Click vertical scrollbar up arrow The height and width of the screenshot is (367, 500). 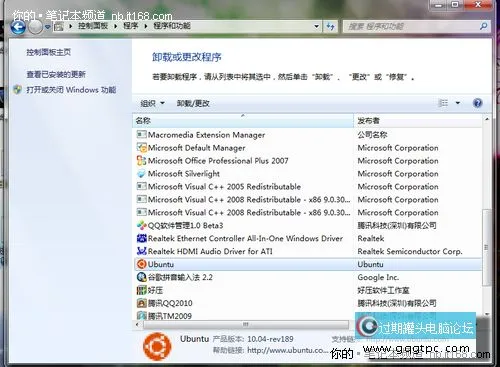coord(486,119)
